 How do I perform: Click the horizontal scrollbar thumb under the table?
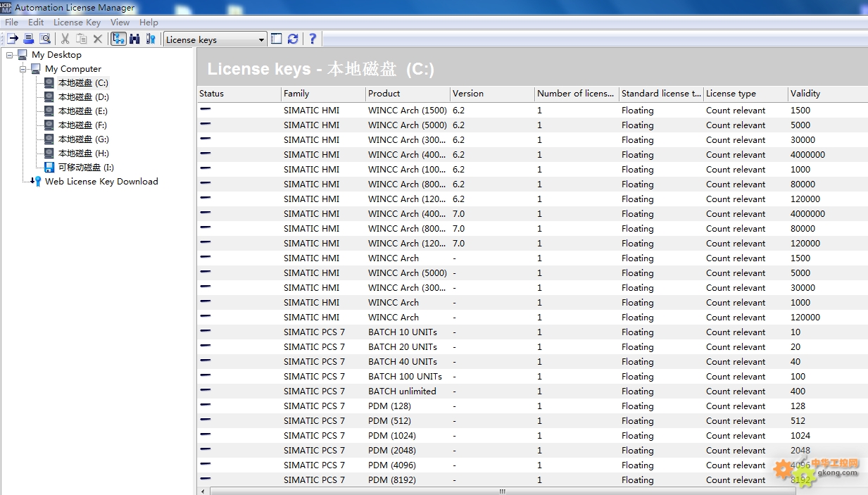502,491
